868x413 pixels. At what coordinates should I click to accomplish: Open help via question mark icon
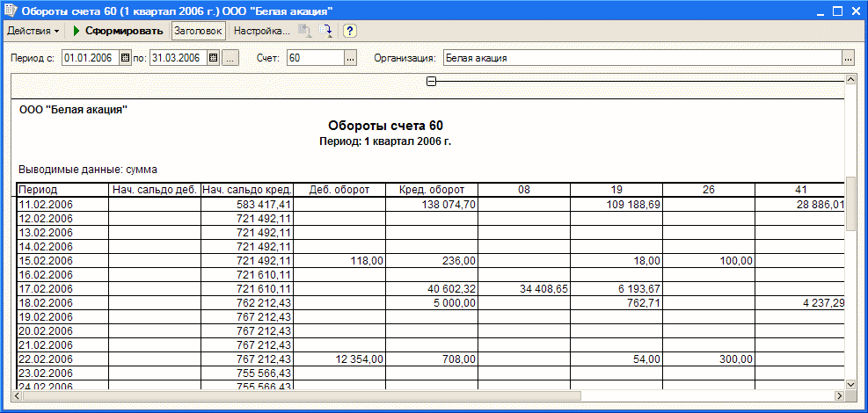pos(349,31)
